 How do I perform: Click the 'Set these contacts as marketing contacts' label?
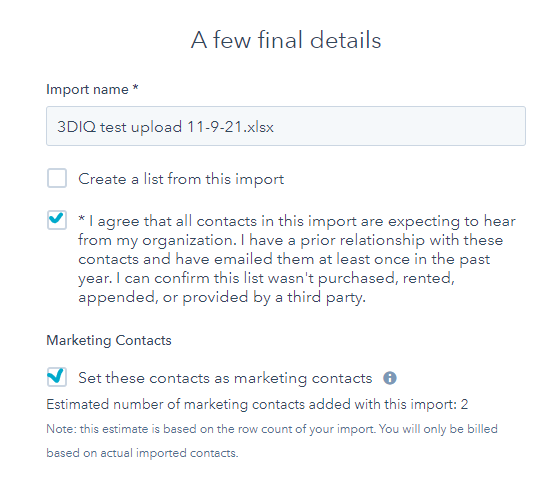tap(225, 378)
